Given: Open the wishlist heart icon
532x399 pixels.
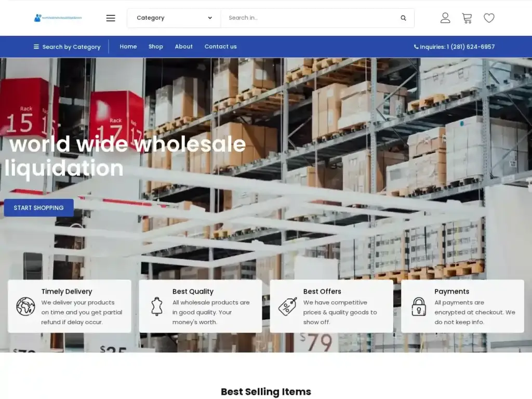Looking at the screenshot, I should pyautogui.click(x=489, y=18).
